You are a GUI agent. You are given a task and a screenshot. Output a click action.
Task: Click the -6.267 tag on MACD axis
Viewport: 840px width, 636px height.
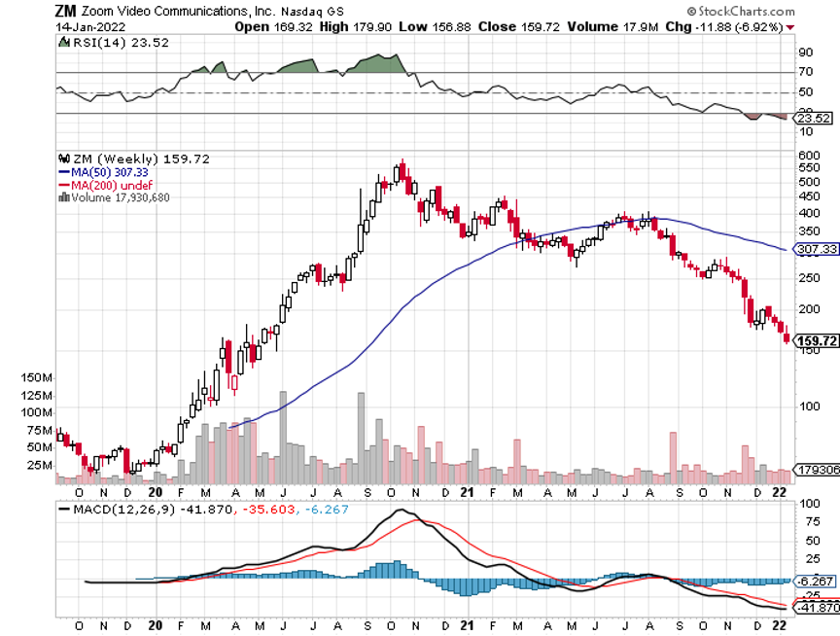tap(814, 582)
